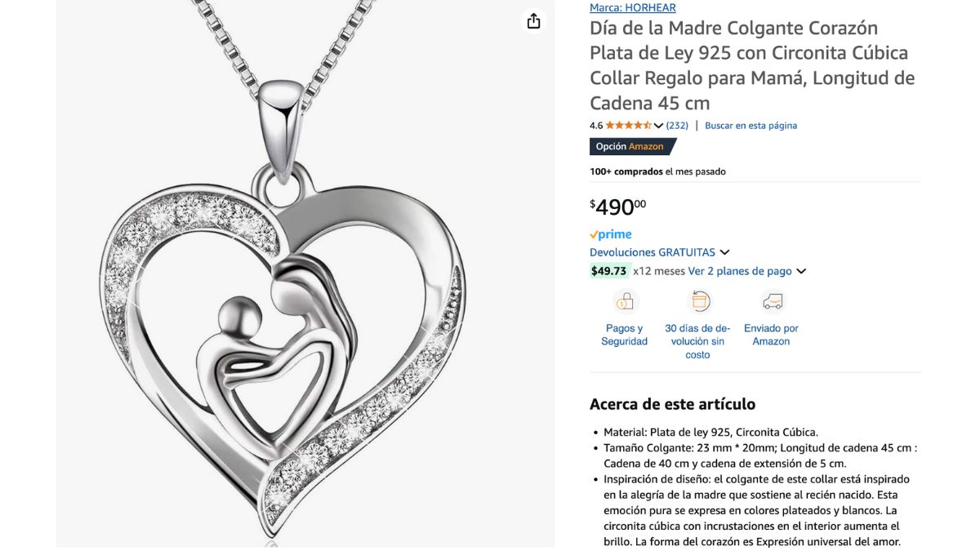Click the Opción Amazon badge
980x551 pixels.
633,146
